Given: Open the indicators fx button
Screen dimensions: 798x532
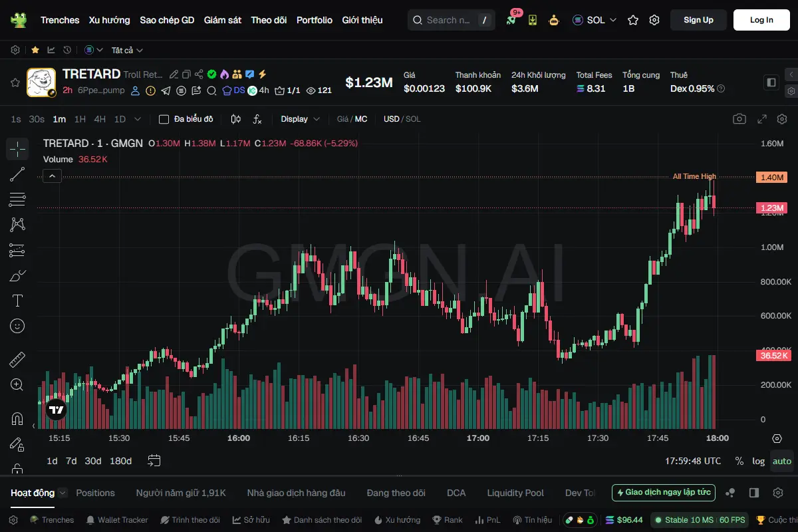Looking at the screenshot, I should click(258, 119).
